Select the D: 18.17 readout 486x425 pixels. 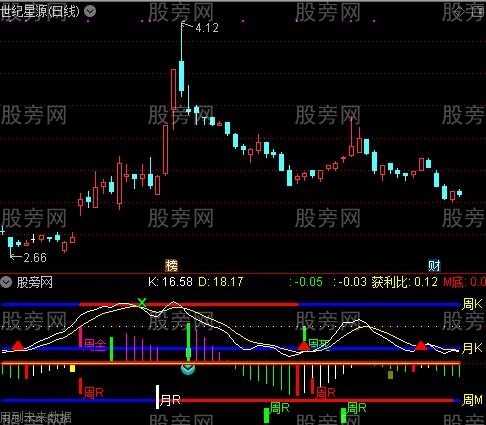click(221, 282)
